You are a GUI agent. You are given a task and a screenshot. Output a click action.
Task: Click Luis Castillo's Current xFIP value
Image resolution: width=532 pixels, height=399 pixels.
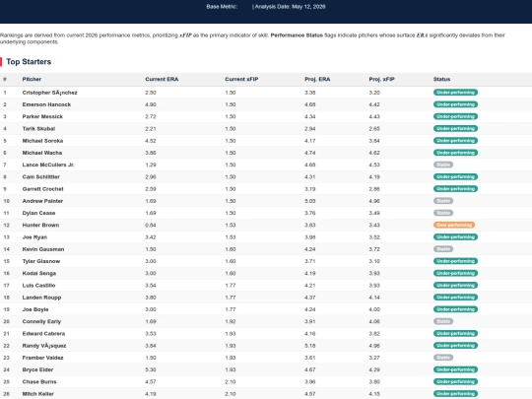pyautogui.click(x=230, y=285)
